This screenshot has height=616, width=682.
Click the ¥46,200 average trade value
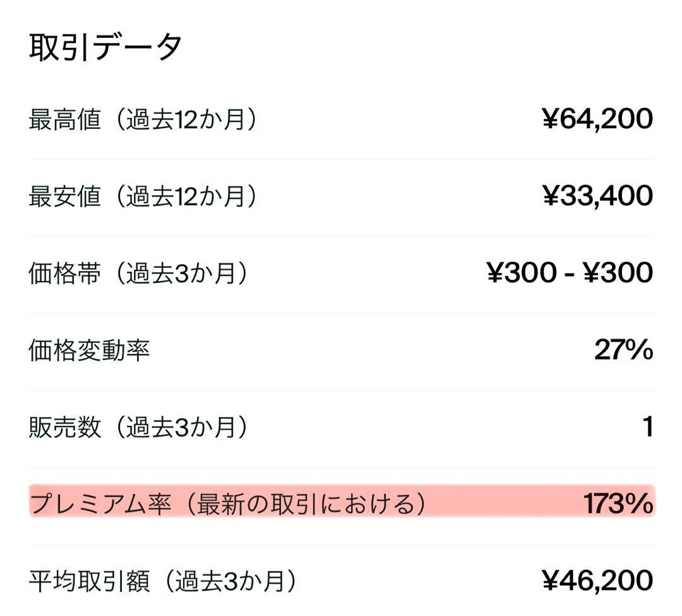point(597,581)
